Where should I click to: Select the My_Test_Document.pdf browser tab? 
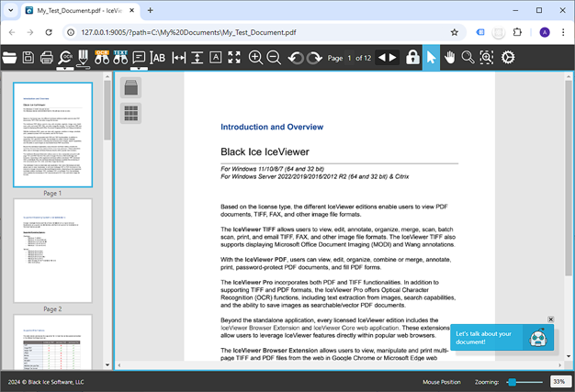[x=80, y=10]
